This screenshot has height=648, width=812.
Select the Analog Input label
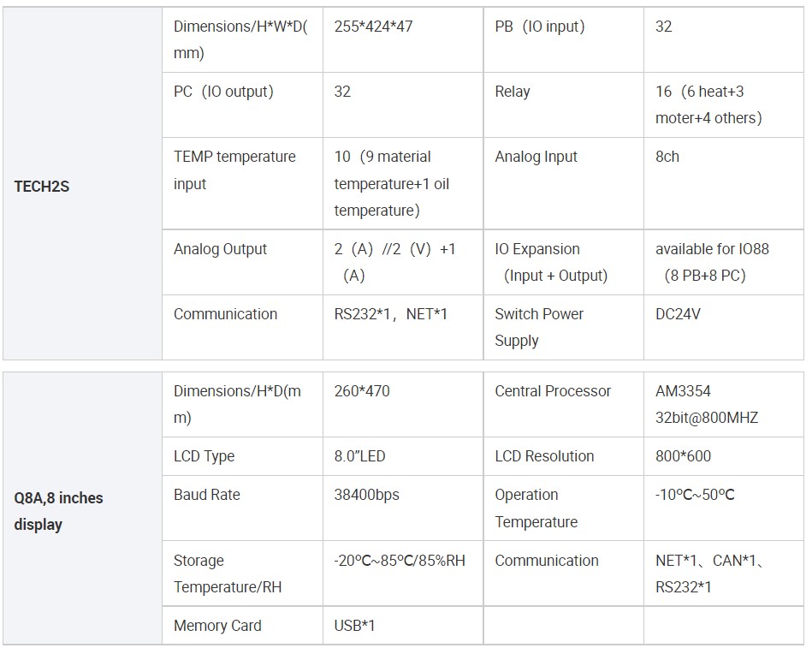536,157
